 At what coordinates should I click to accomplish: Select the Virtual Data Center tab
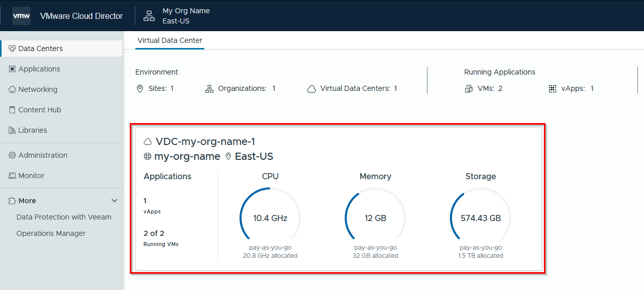(170, 40)
